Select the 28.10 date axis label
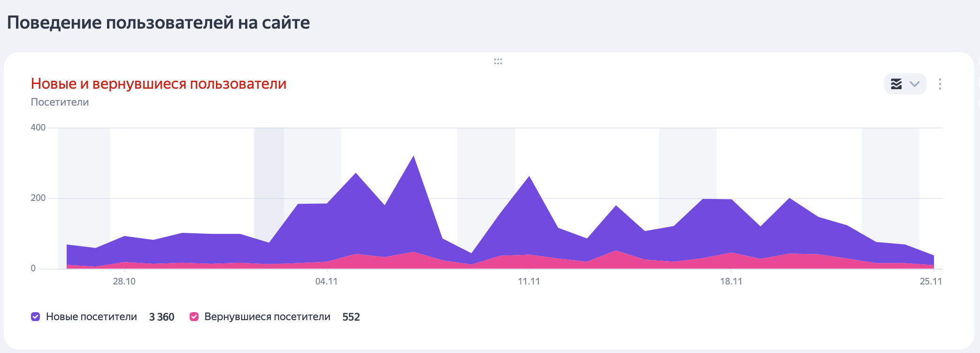Viewport: 980px width, 353px height. 124,281
